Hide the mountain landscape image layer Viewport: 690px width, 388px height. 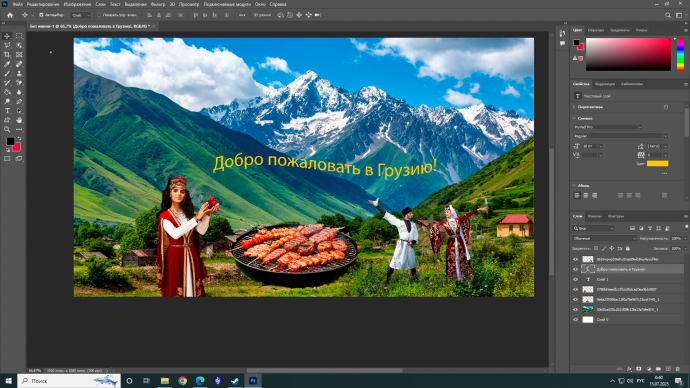tap(575, 310)
